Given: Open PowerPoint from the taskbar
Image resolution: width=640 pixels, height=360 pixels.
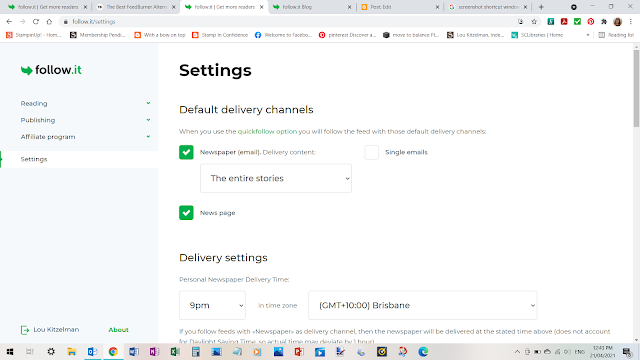Looking at the screenshot, I should (x=299, y=351).
